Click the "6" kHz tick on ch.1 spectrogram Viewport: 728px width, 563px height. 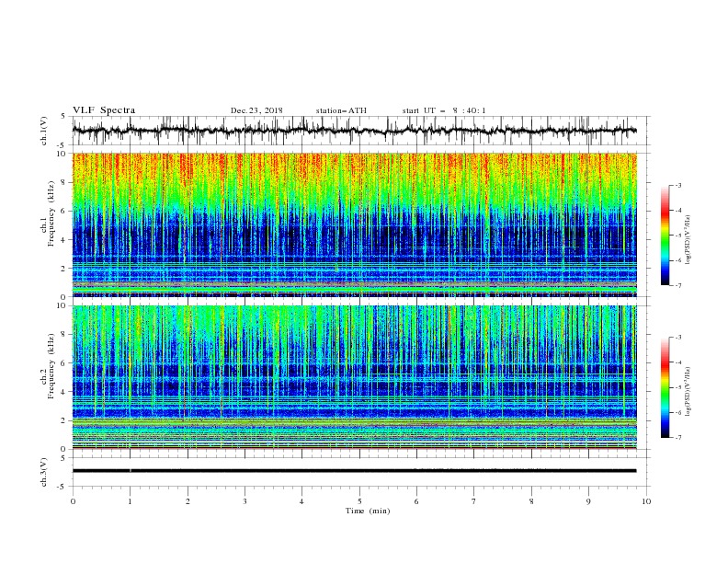click(64, 211)
